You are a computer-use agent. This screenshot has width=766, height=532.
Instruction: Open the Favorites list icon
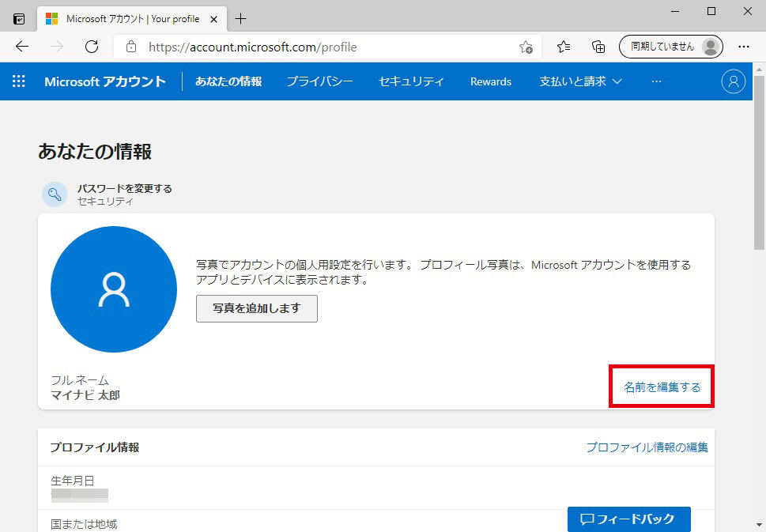[564, 47]
